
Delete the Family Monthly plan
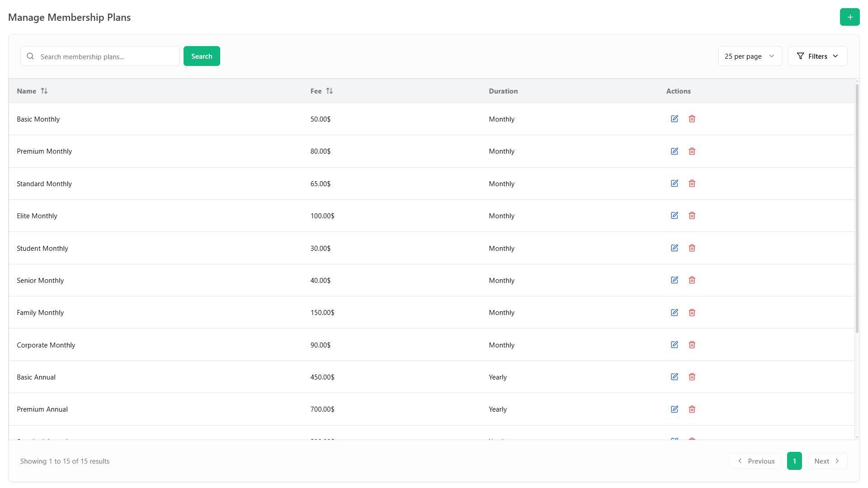(692, 313)
